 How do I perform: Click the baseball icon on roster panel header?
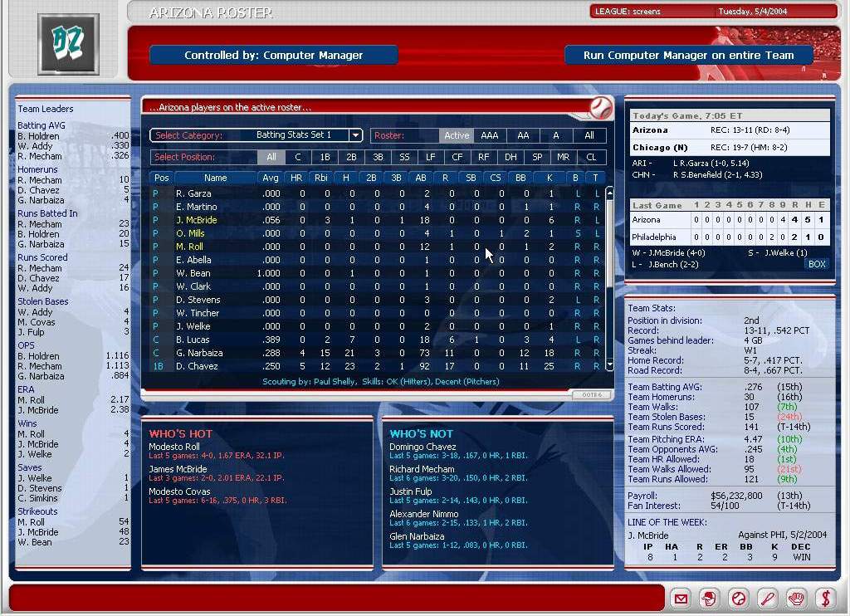600,108
